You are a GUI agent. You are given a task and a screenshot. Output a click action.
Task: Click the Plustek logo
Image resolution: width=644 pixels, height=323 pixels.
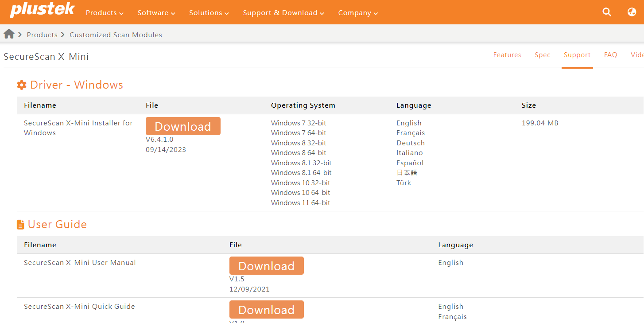click(x=43, y=10)
